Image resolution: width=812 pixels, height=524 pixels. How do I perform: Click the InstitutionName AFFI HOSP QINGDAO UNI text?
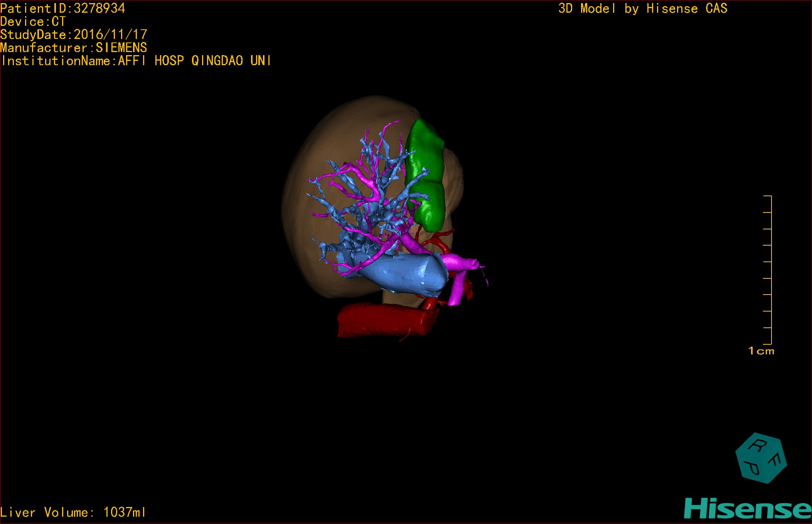click(x=136, y=61)
